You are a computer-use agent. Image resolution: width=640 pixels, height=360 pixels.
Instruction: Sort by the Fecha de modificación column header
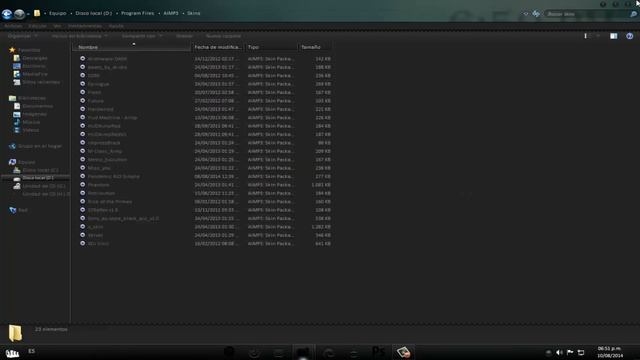[218, 47]
